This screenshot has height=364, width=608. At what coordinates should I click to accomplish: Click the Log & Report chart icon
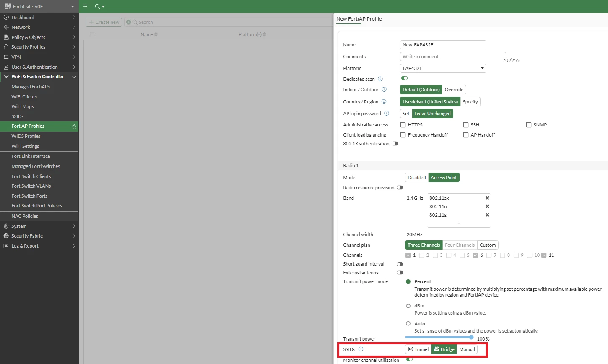point(6,246)
